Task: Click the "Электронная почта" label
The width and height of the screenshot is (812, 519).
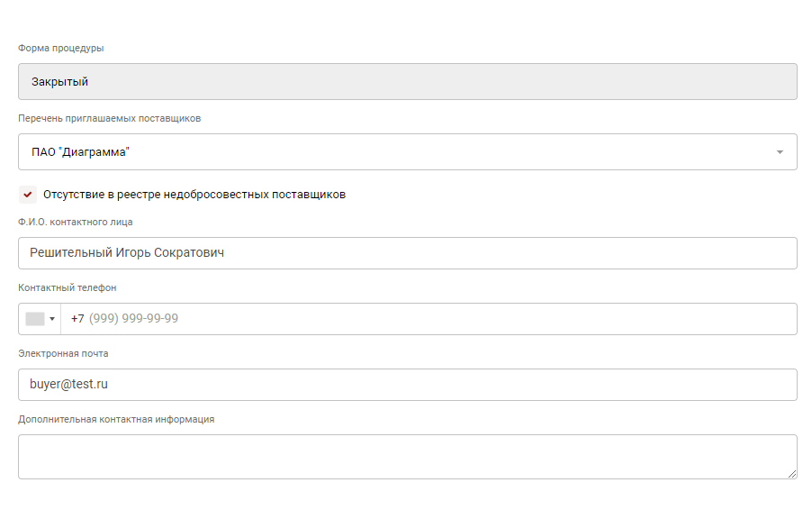Action: point(63,353)
